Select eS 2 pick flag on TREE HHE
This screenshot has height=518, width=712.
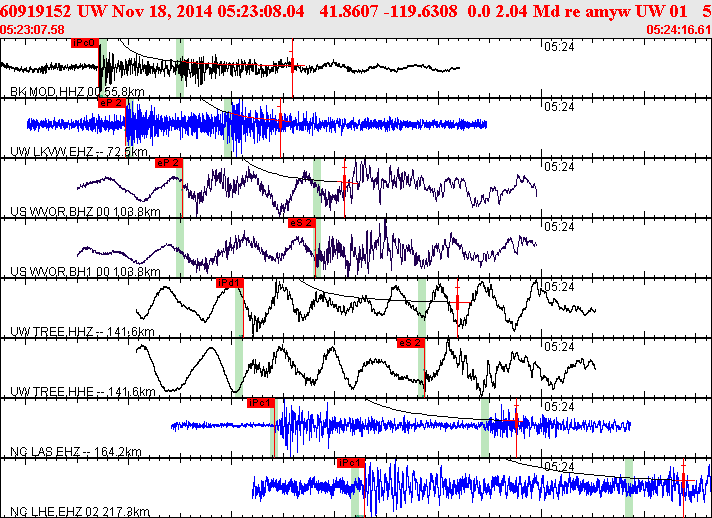coord(410,343)
